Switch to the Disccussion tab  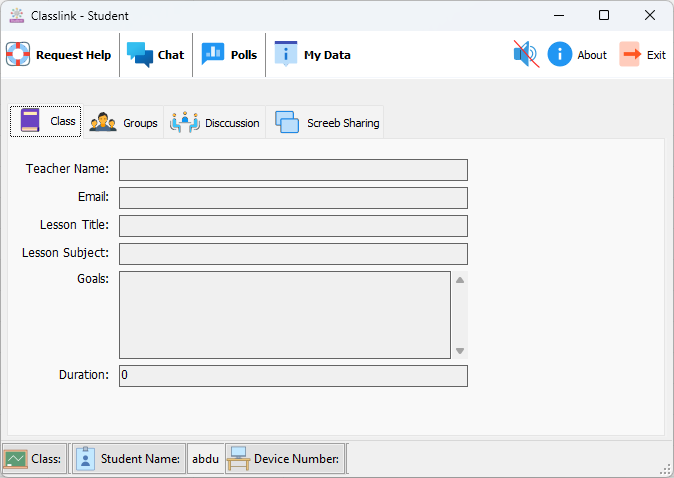(214, 123)
